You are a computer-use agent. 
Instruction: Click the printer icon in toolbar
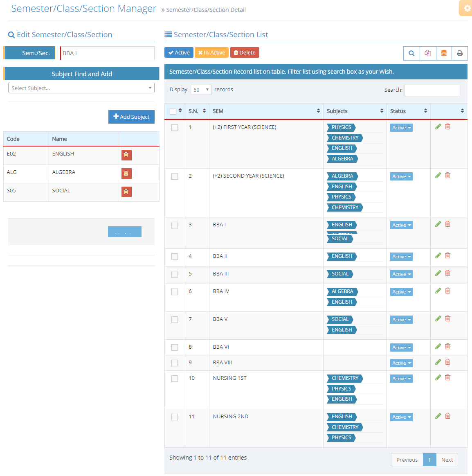[460, 53]
